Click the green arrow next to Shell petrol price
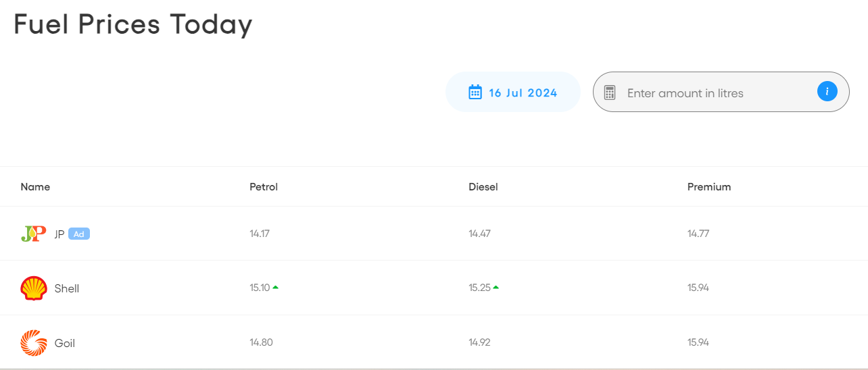This screenshot has height=370, width=868. pos(276,288)
